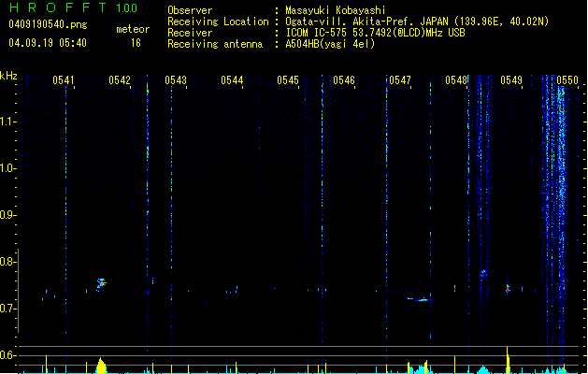The width and height of the screenshot is (588, 374).
Task: Click the version number 1.00
Action: point(126,8)
